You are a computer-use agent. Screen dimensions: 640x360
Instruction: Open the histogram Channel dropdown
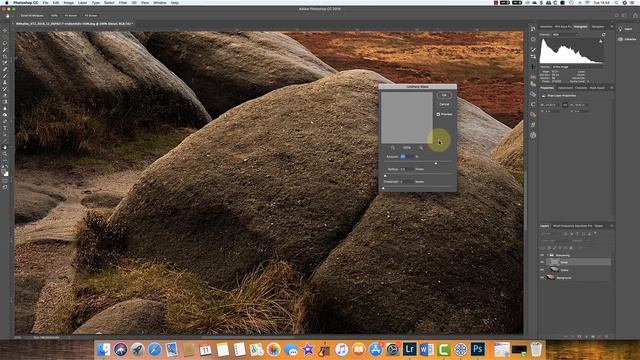click(x=565, y=35)
